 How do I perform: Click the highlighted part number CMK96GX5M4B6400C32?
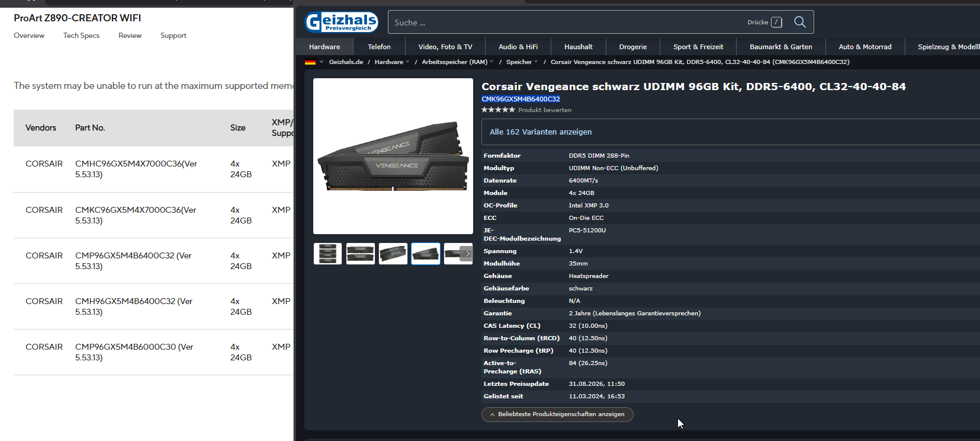[x=520, y=99]
